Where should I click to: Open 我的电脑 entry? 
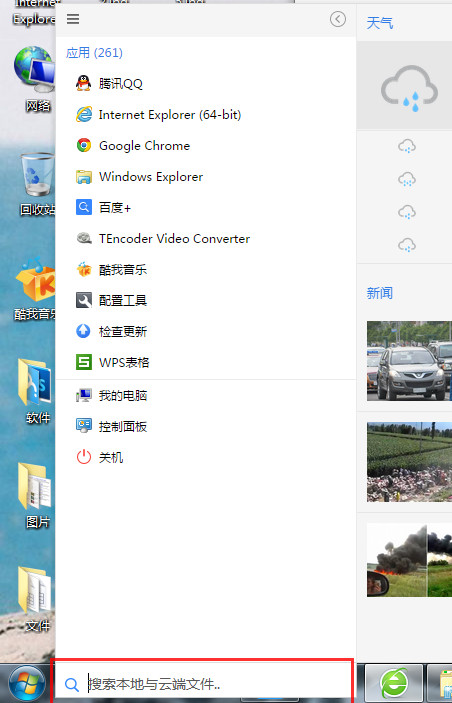[206, 395]
